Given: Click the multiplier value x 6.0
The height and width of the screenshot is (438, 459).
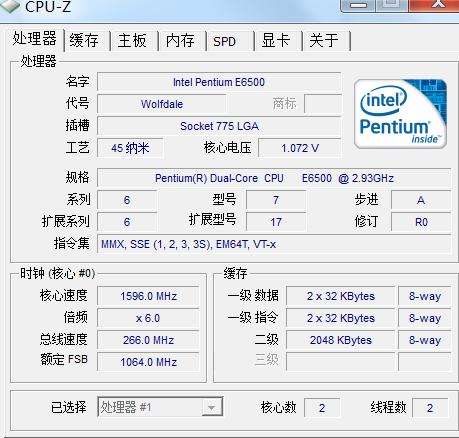Looking at the screenshot, I should point(148,318).
